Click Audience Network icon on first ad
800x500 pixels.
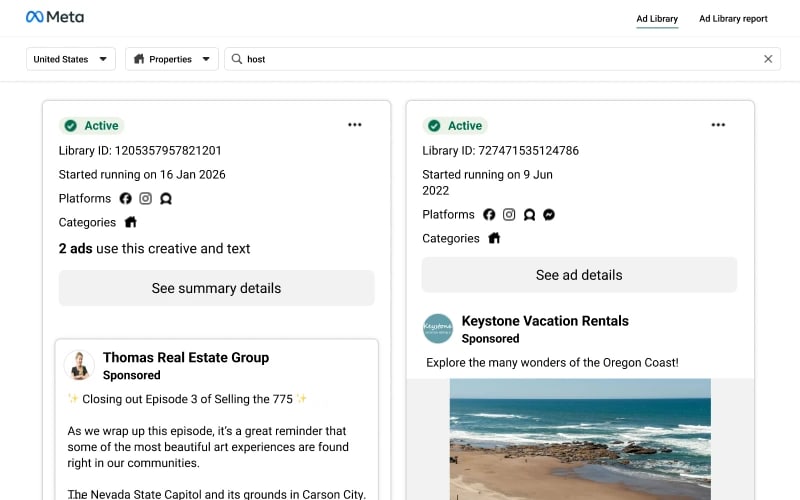pos(166,198)
